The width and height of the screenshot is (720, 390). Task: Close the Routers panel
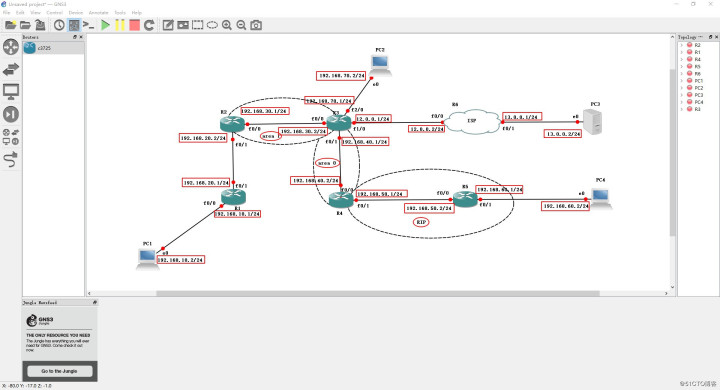coord(81,37)
